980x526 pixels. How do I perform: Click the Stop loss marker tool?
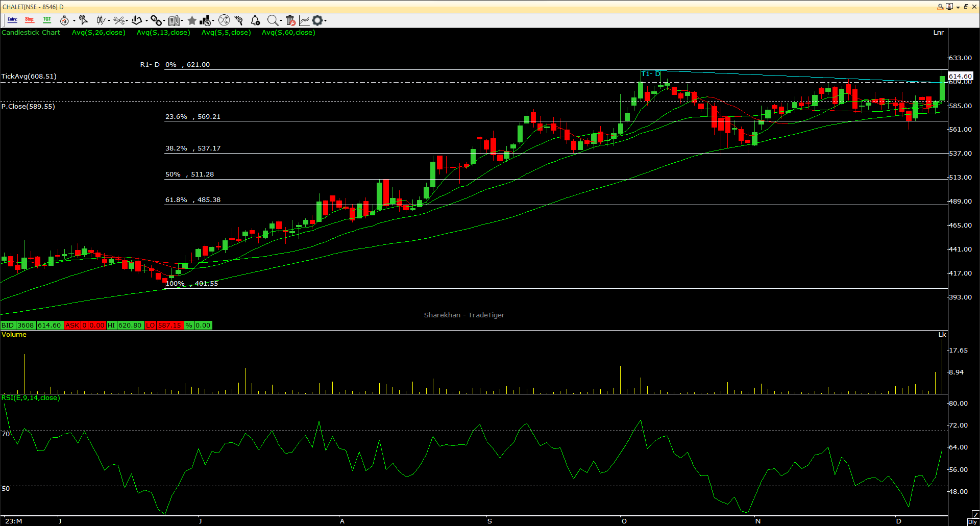[30, 20]
